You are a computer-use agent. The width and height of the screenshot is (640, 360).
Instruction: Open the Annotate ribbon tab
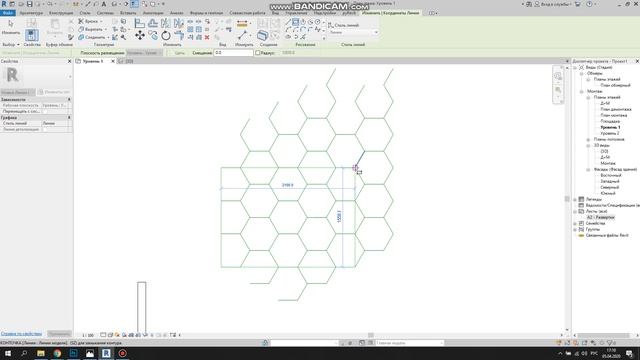click(x=153, y=13)
